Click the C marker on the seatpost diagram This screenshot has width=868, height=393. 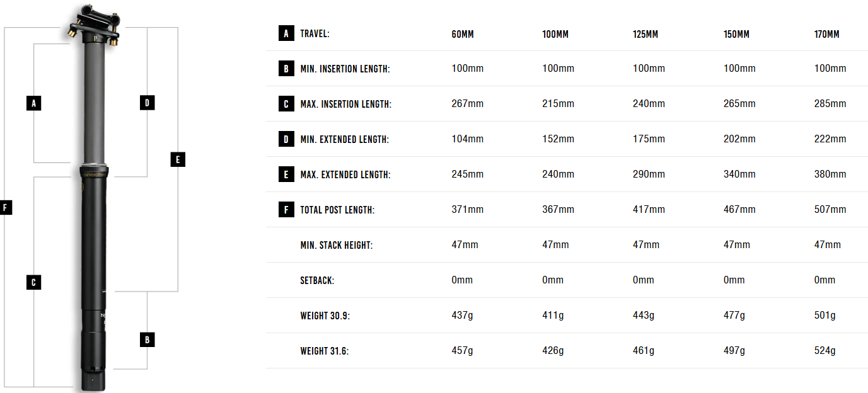click(34, 282)
